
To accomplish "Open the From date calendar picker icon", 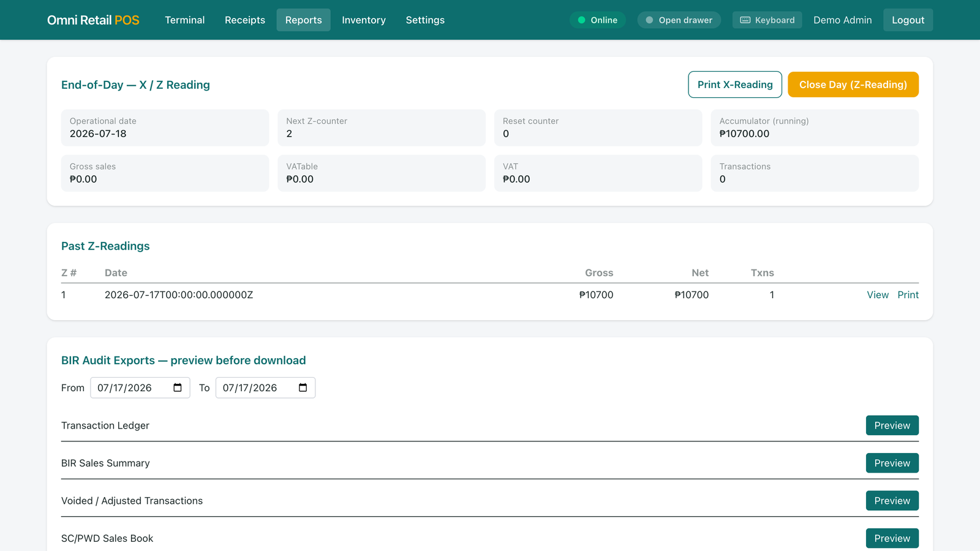I will click(178, 388).
